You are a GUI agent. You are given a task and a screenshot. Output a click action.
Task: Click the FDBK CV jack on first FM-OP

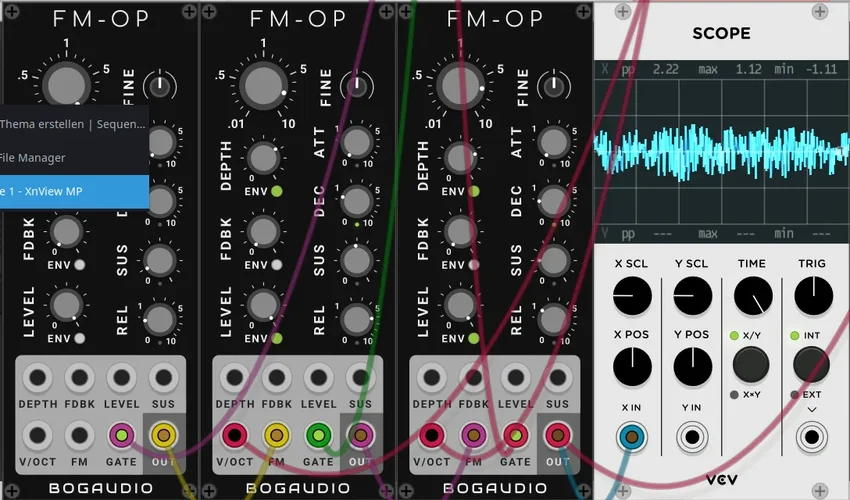point(79,377)
